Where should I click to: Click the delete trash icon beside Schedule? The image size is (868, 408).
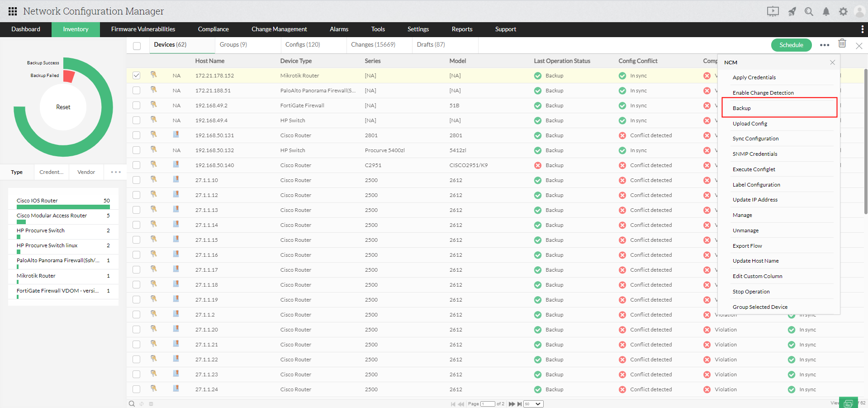(x=842, y=43)
